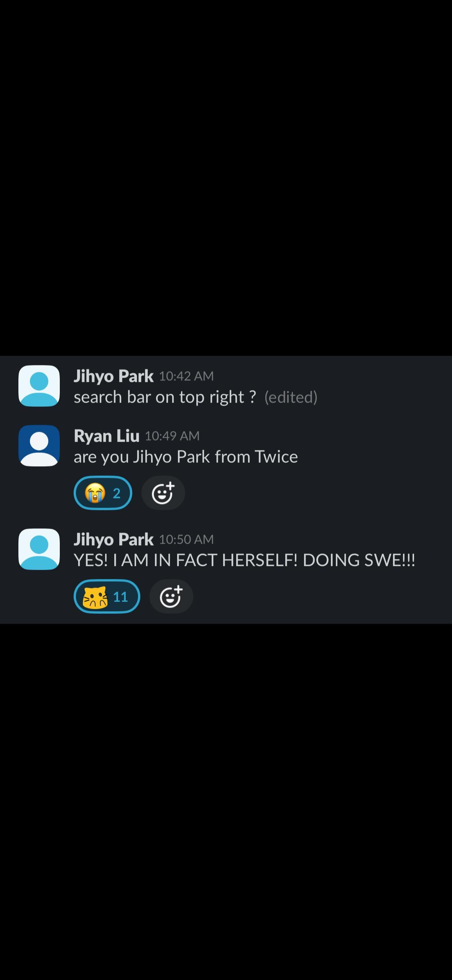Open Jihyo Park's avatar on 10:42 AM message

39,386
